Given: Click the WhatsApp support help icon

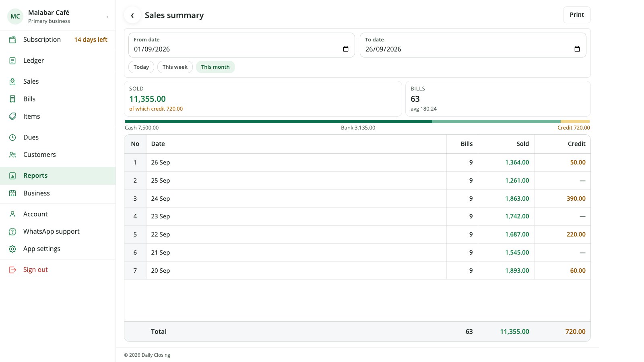Looking at the screenshot, I should click(12, 232).
